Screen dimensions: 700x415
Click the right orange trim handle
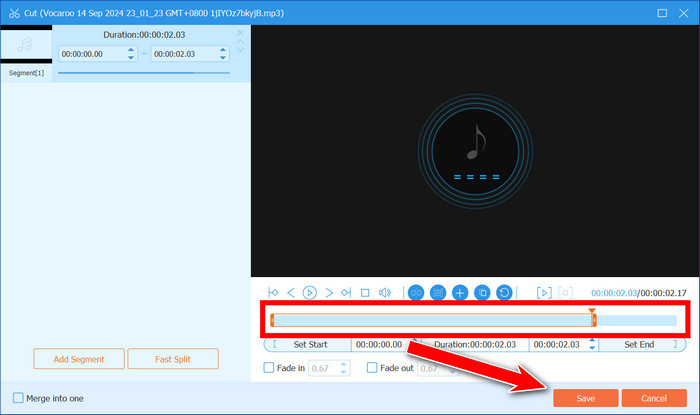[594, 320]
